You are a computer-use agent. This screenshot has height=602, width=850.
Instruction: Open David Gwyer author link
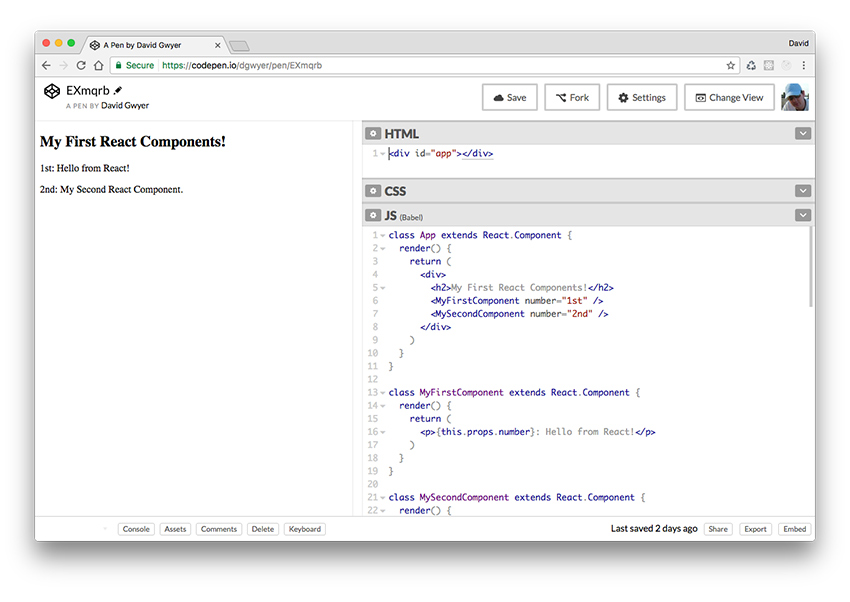[x=125, y=106]
